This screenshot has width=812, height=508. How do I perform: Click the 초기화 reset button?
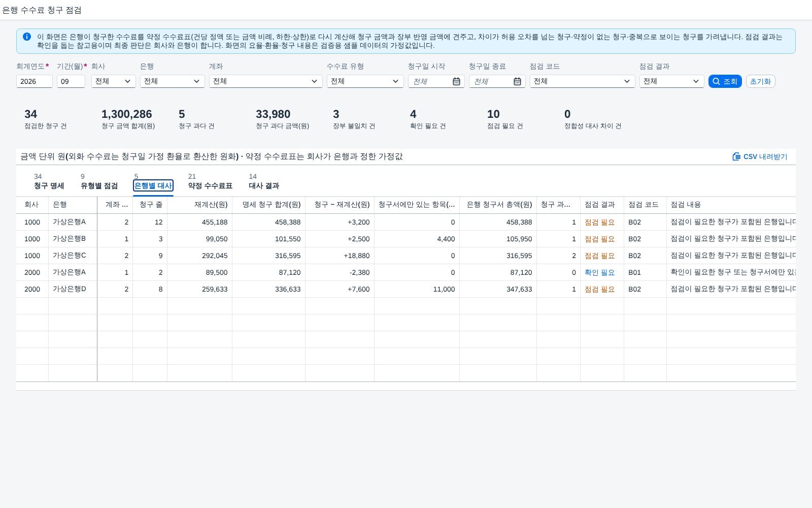(760, 81)
